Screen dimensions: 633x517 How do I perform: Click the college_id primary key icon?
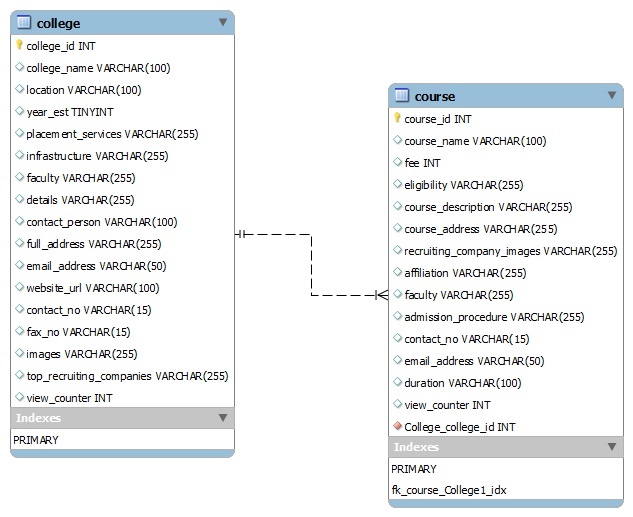point(19,45)
